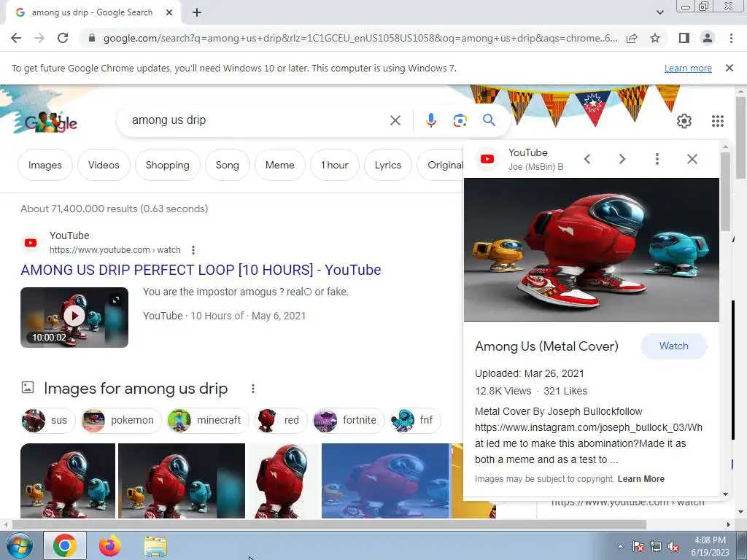Open options for Images for among us drip
The height and width of the screenshot is (560, 747).
pyautogui.click(x=253, y=389)
